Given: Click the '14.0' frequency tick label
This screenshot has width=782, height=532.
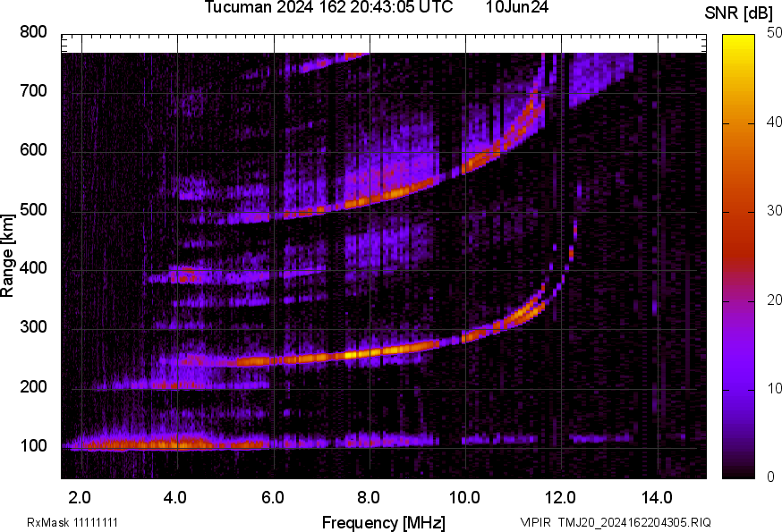Looking at the screenshot, I should pos(657,497).
